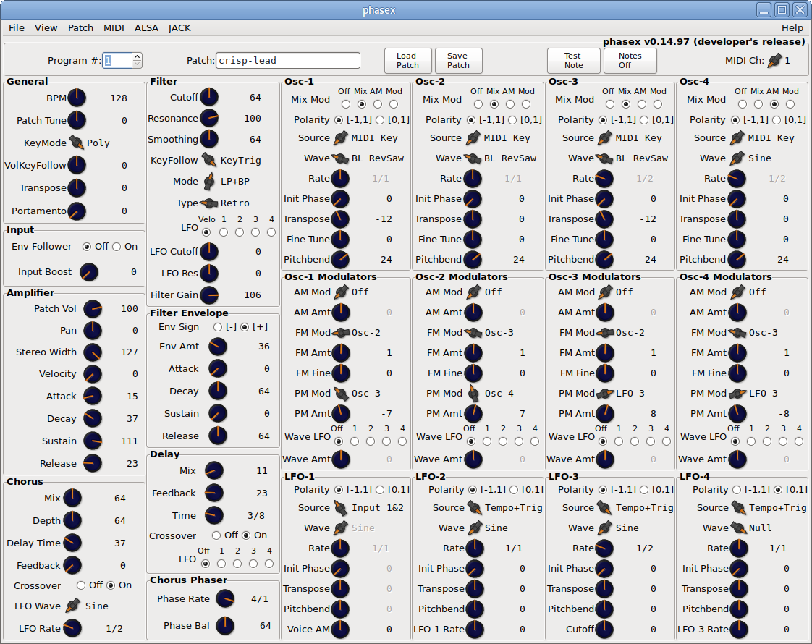The width and height of the screenshot is (812, 644).
Task: Enable Env Follower On radio button
Action: tap(117, 247)
